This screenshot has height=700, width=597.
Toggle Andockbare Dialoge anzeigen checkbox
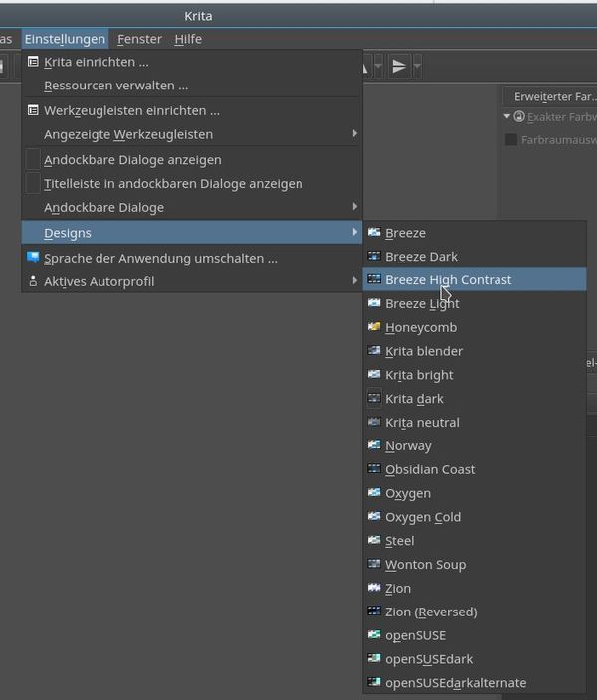point(33,159)
